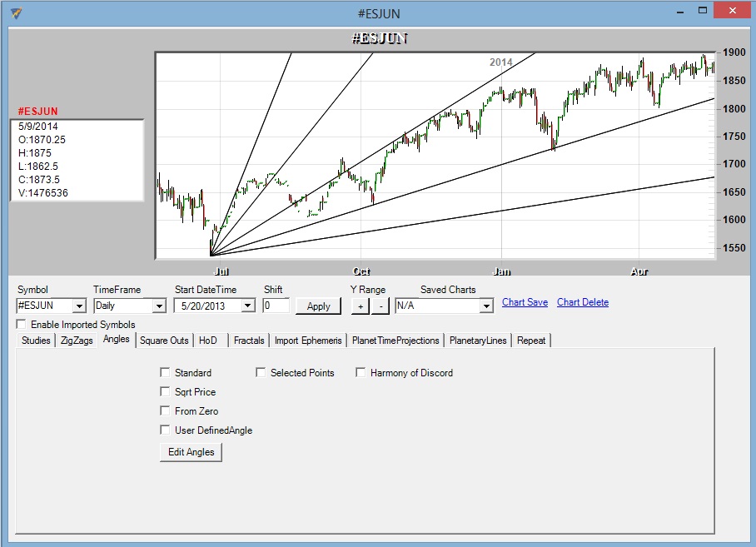
Task: Open the Import Ephemeris tab
Action: pos(308,341)
